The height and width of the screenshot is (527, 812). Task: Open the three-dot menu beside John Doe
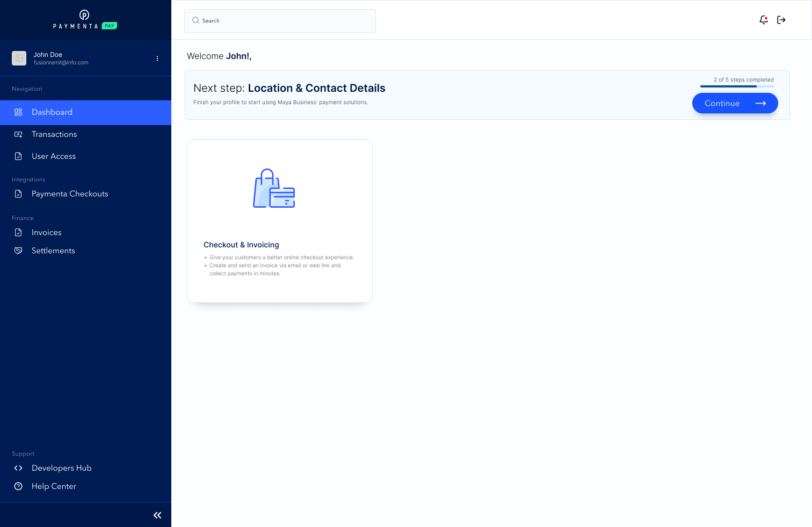pyautogui.click(x=157, y=58)
